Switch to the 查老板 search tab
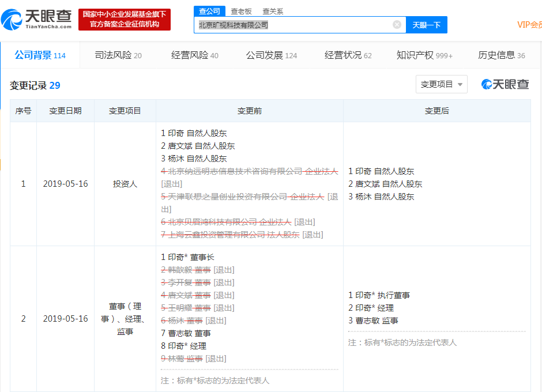 coord(241,11)
